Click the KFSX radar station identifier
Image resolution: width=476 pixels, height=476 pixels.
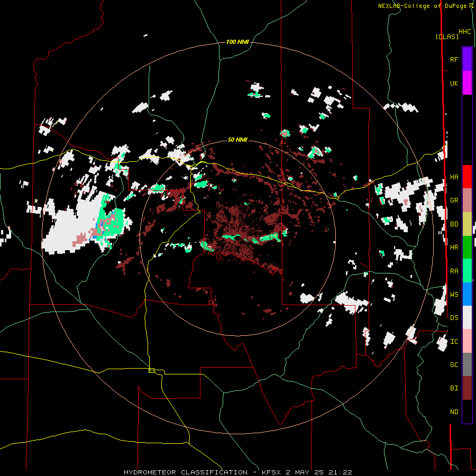pyautogui.click(x=271, y=472)
